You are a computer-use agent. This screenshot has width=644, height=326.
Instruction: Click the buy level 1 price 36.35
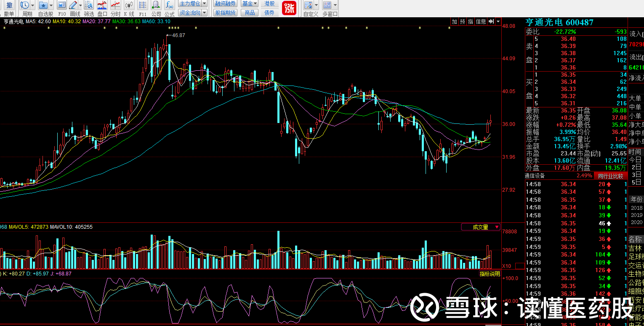pyautogui.click(x=568, y=75)
